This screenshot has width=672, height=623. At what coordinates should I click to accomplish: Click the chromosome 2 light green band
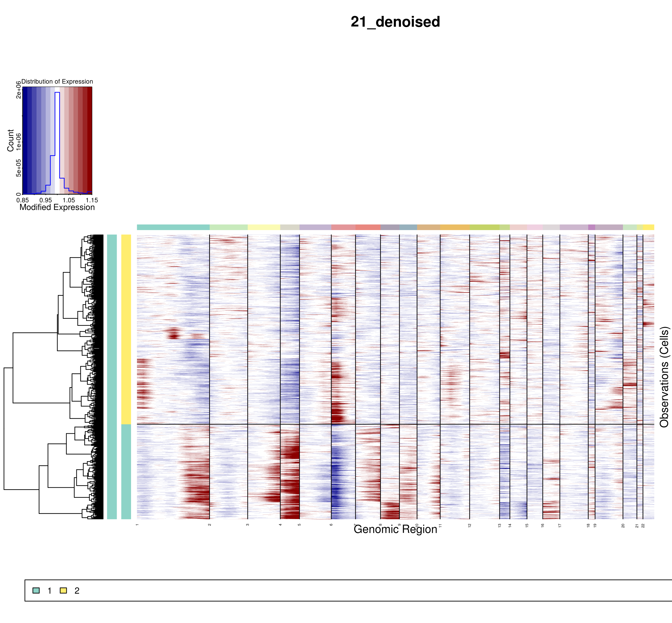coord(228,227)
